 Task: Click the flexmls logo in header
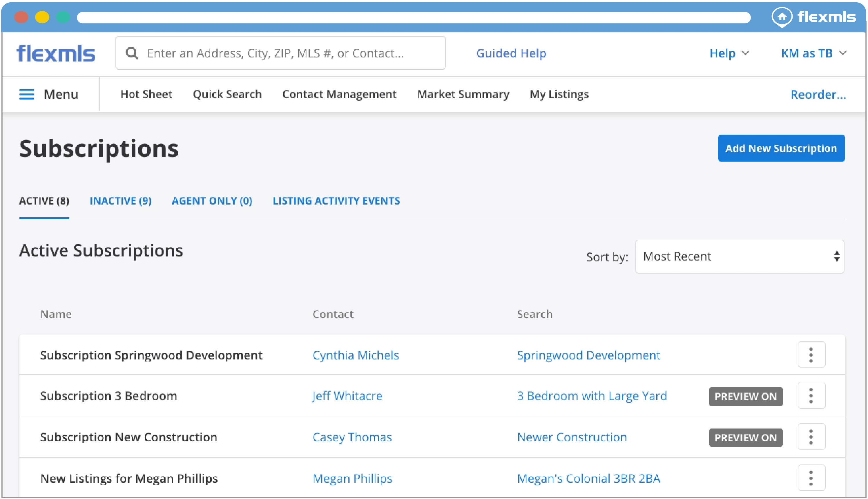tap(56, 53)
